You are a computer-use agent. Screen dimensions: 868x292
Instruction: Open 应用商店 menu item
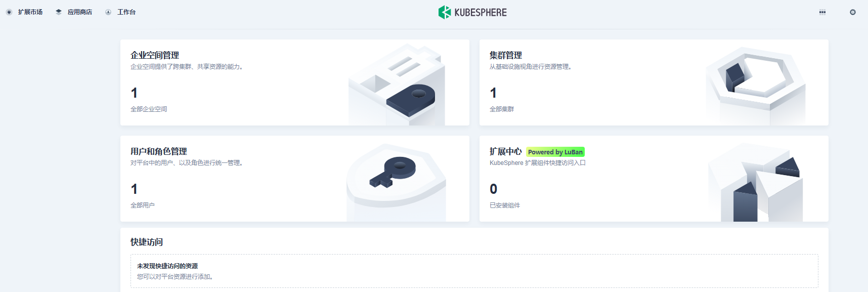pyautogui.click(x=80, y=12)
